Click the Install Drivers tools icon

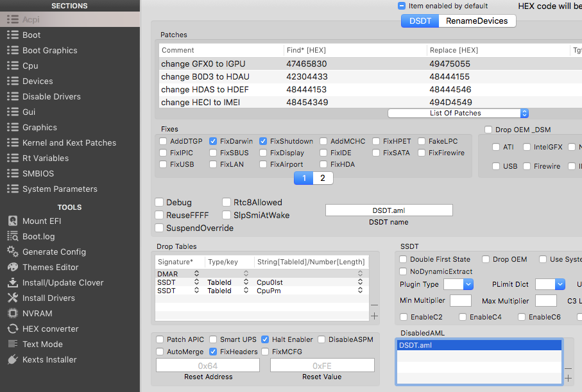tap(13, 298)
